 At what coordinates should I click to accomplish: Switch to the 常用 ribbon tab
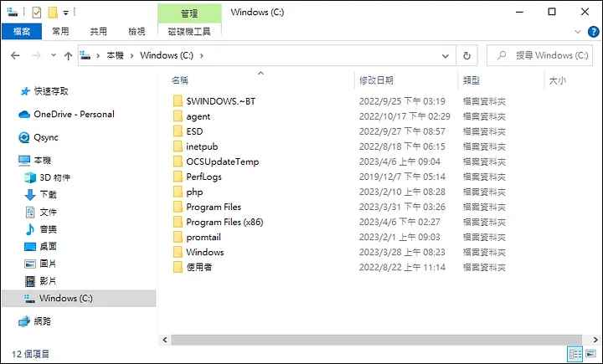point(60,32)
